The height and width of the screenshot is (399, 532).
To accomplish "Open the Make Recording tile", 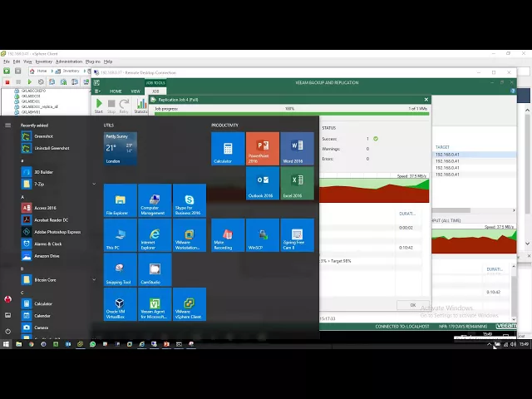I will tap(228, 234).
